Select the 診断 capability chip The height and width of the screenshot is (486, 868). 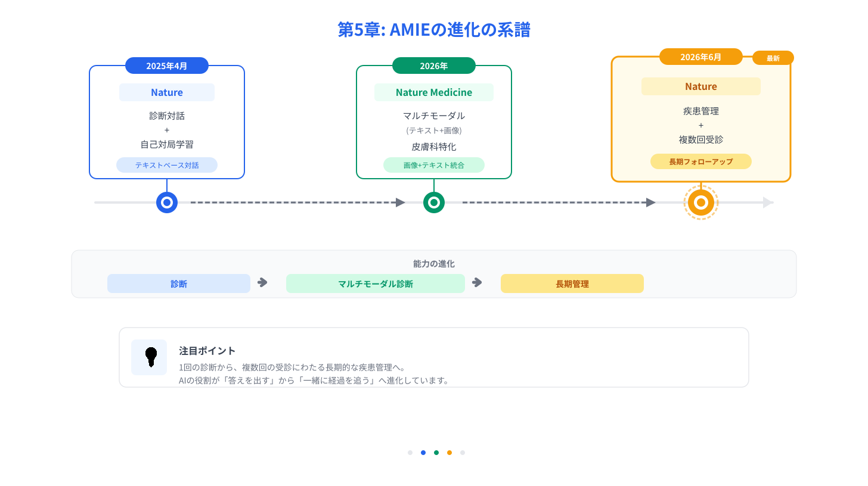pyautogui.click(x=179, y=283)
